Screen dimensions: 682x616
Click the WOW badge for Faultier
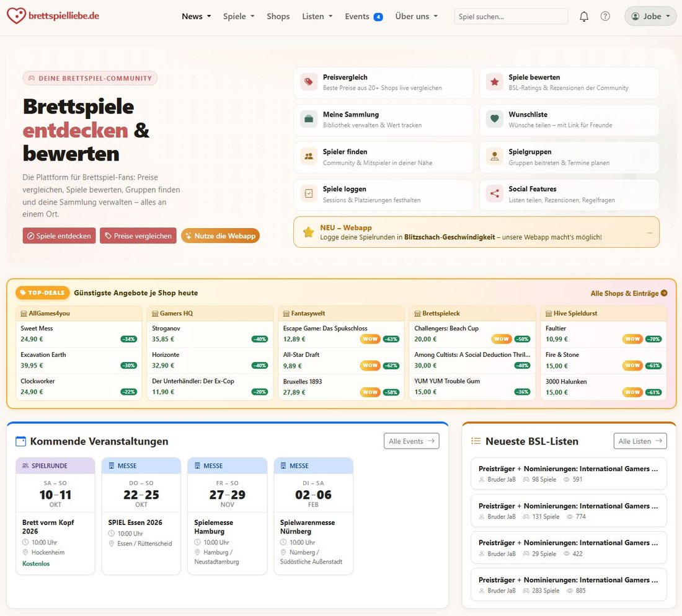point(632,339)
